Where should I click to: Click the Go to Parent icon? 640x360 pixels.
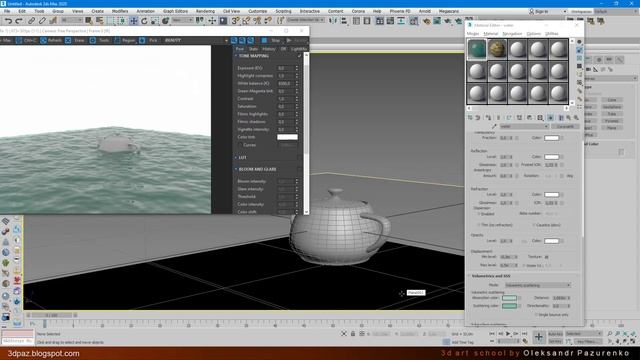(569, 118)
